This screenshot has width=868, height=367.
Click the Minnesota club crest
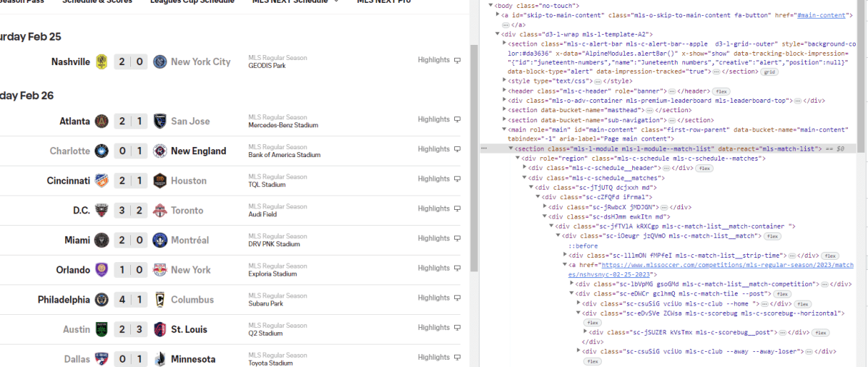pos(160,358)
